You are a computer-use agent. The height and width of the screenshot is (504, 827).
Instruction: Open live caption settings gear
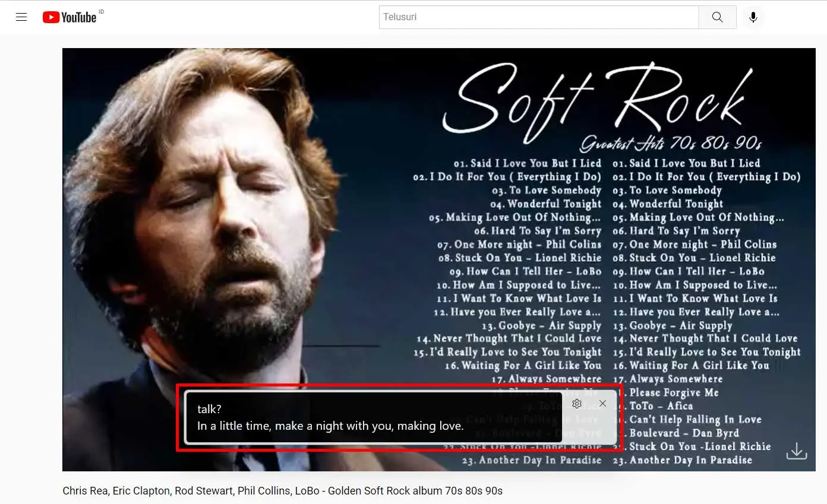[x=576, y=404]
